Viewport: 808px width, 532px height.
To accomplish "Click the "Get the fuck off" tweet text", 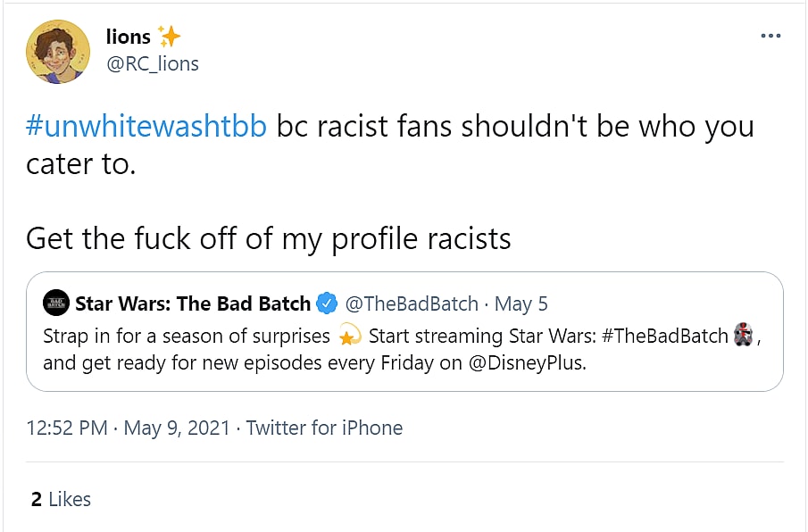I will point(268,238).
